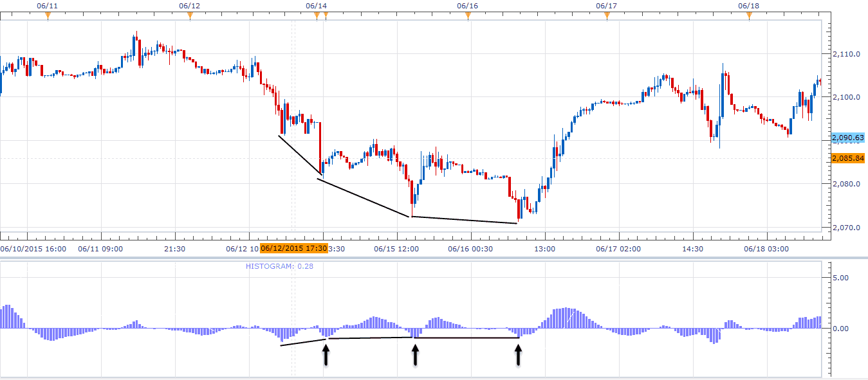Click the leftmost black up arrow annotation
The image size is (868, 380).
tap(326, 355)
